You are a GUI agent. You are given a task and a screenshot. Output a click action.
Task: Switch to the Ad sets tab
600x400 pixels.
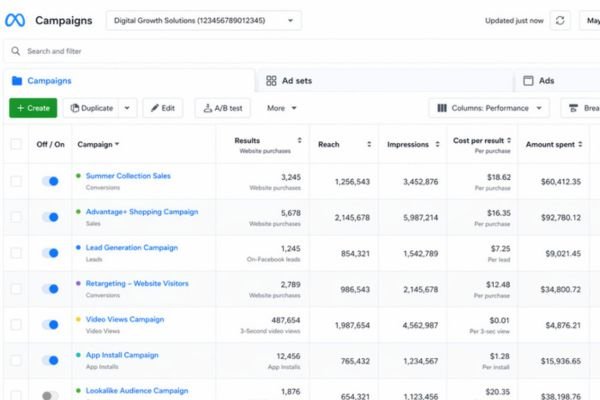(385, 81)
